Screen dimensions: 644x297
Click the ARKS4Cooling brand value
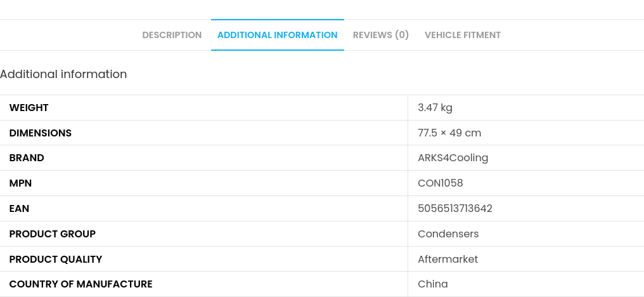[453, 158]
